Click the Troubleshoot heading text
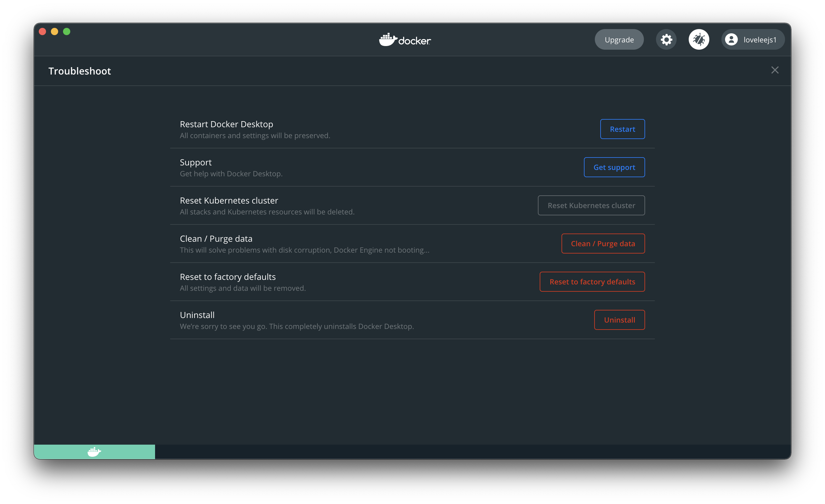825x504 pixels. (80, 71)
